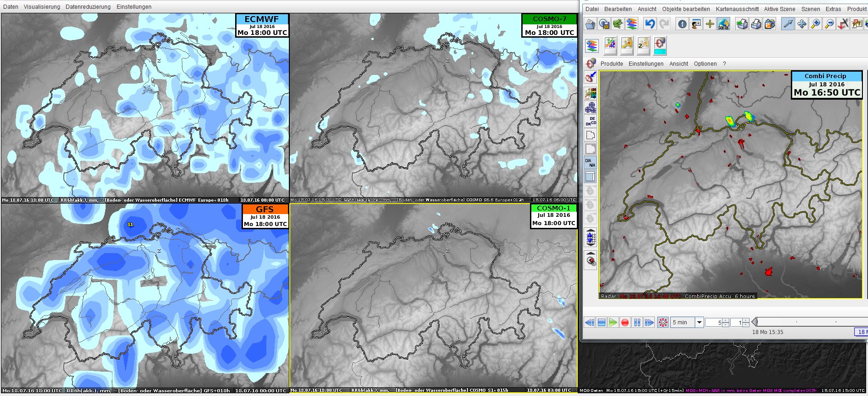Click the timeline slider track
868x396 pixels.
pyautogui.click(x=808, y=322)
